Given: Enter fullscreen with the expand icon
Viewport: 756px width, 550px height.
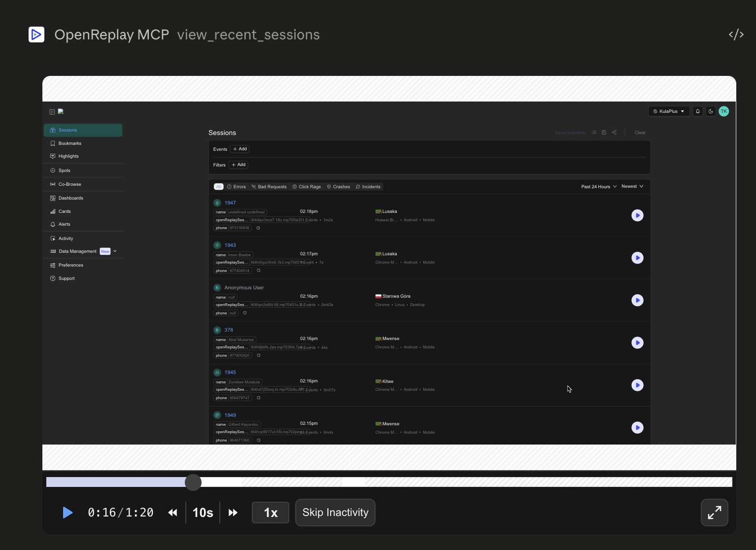Looking at the screenshot, I should (715, 513).
